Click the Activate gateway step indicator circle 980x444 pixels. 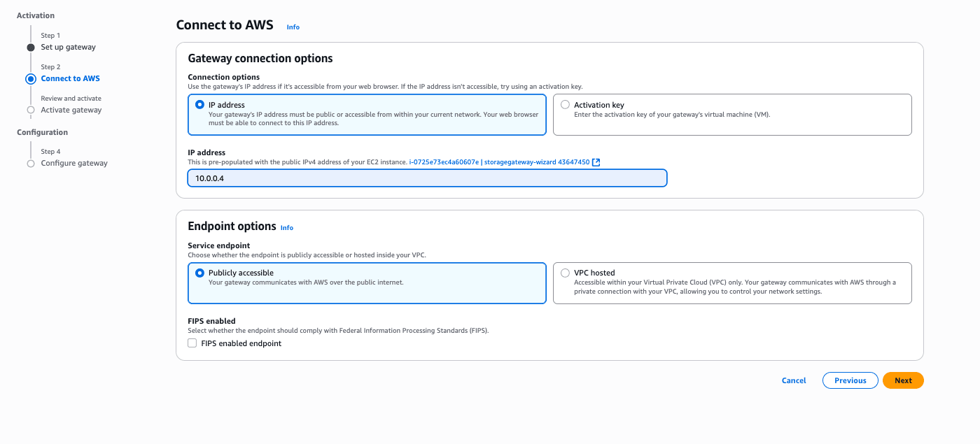point(29,110)
